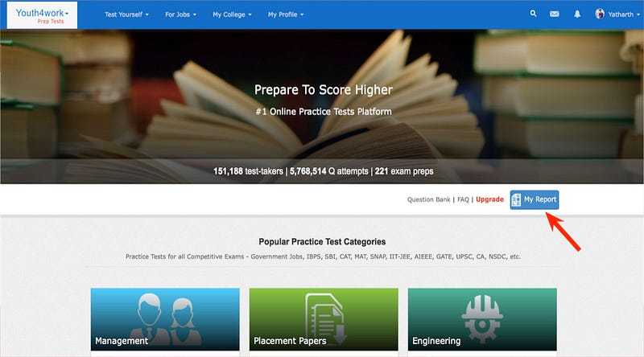The width and height of the screenshot is (644, 357).
Task: Click the Youth4work Prep Tests logo
Action: click(x=42, y=15)
